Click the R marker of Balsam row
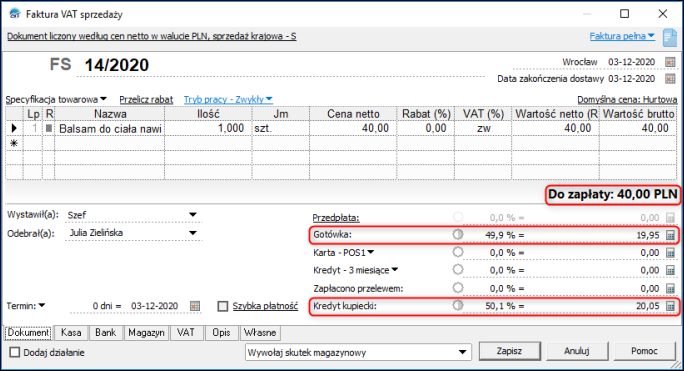Image resolution: width=684 pixels, height=371 pixels. pyautogui.click(x=49, y=128)
